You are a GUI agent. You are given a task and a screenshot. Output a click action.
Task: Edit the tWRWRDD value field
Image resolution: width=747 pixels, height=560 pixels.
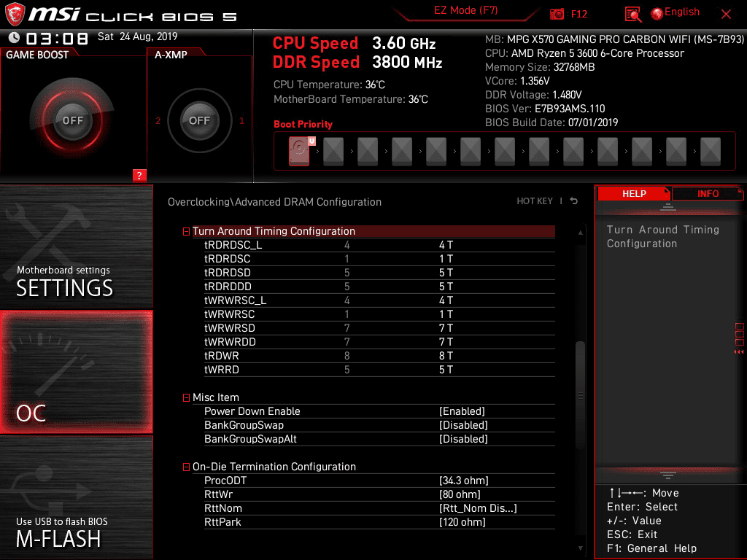[x=446, y=342]
